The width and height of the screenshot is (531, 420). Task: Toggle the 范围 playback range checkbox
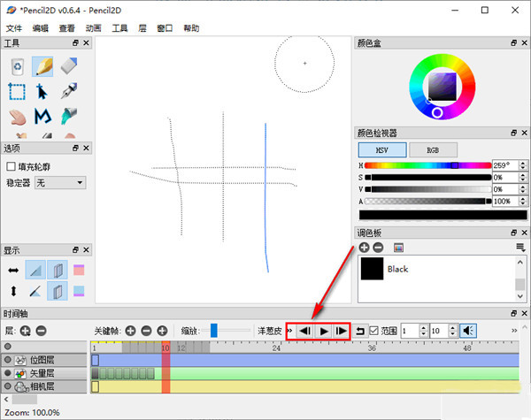pyautogui.click(x=373, y=331)
